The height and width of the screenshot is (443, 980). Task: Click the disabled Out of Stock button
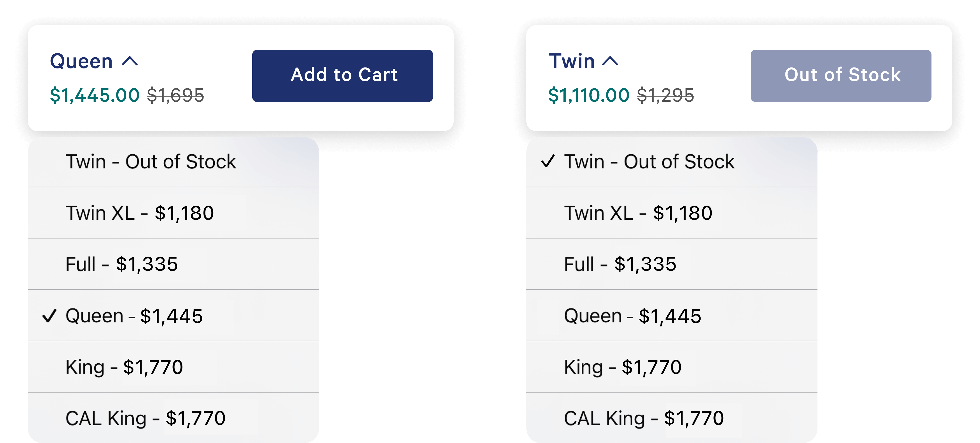coord(841,75)
